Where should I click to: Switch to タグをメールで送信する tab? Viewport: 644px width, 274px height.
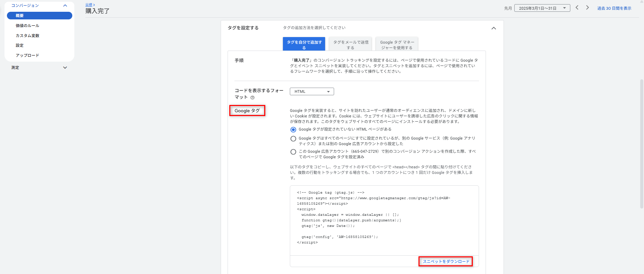coord(351,44)
